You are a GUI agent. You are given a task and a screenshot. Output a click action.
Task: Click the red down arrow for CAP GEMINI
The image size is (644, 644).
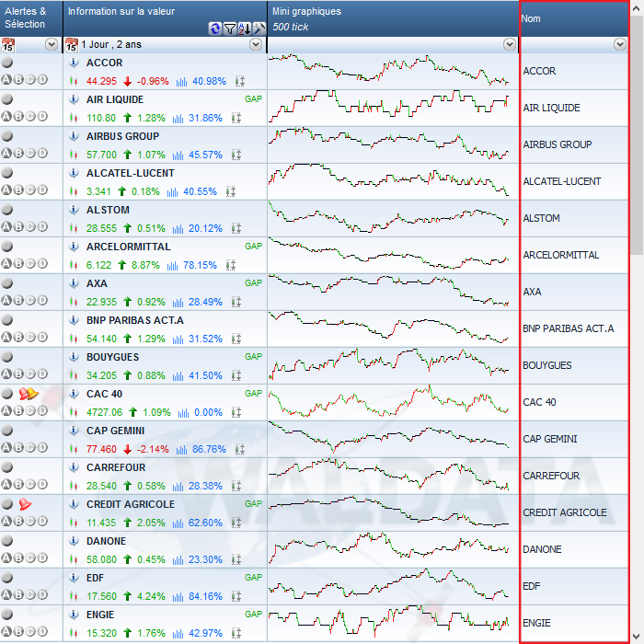click(127, 449)
